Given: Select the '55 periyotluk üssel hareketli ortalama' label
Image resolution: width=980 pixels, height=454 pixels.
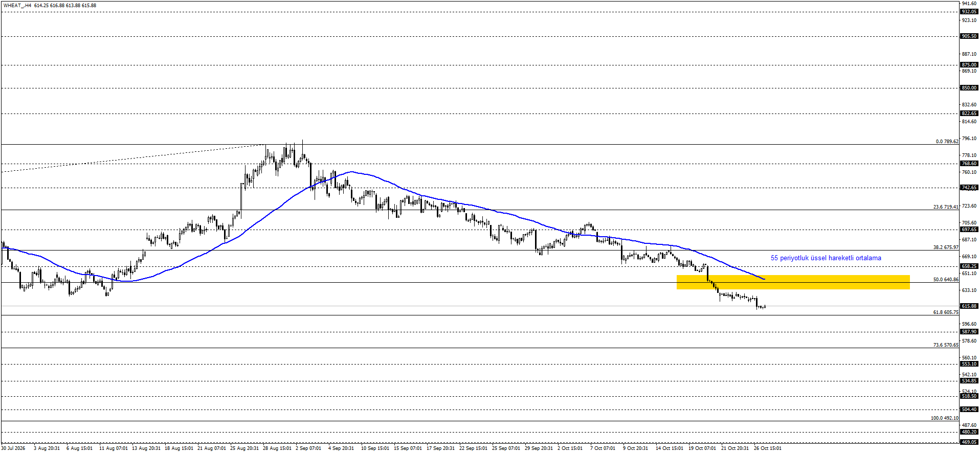Looking at the screenshot, I should (826, 258).
